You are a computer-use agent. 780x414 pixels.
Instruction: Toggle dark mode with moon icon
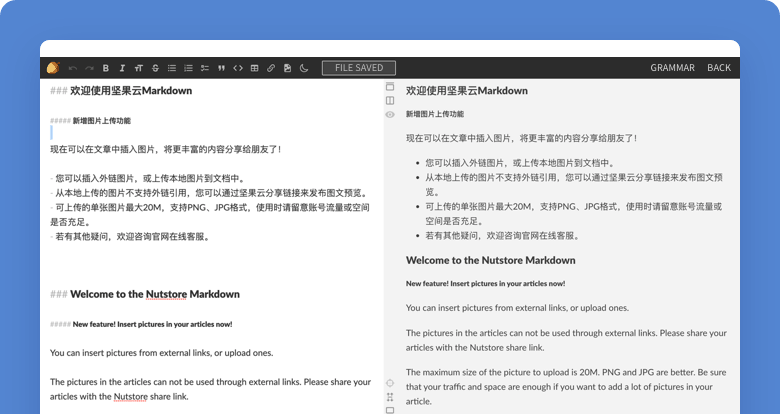[x=304, y=68]
